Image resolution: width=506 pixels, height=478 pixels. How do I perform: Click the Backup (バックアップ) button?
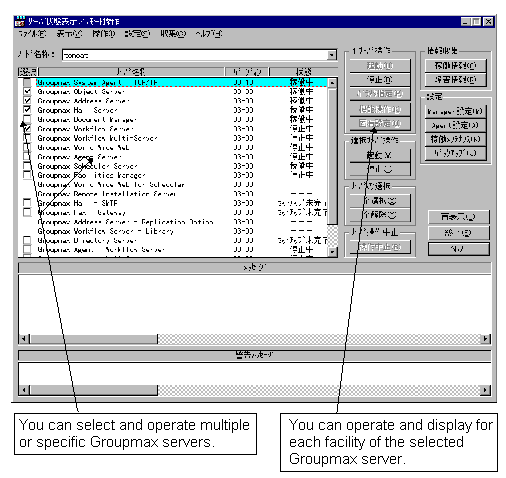click(x=455, y=153)
